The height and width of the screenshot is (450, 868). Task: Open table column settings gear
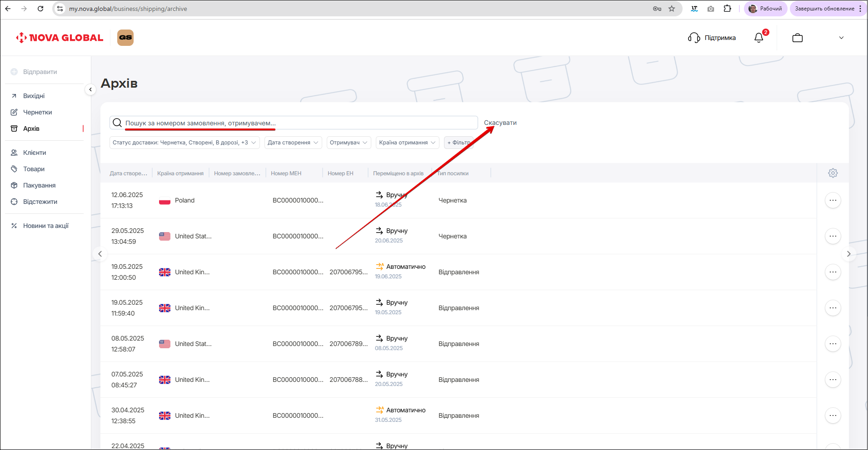833,173
